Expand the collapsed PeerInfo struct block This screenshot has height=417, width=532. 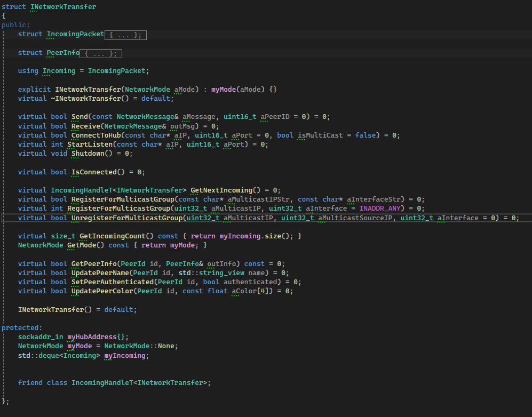[x=101, y=53]
